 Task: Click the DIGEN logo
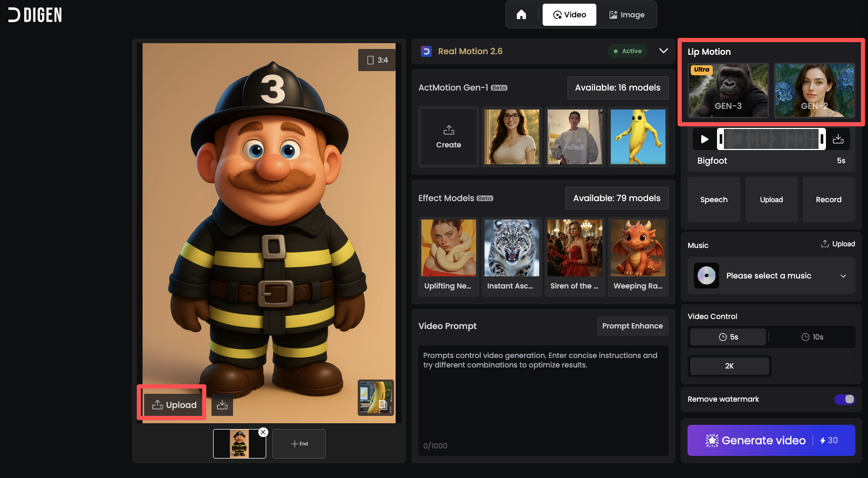(x=35, y=15)
